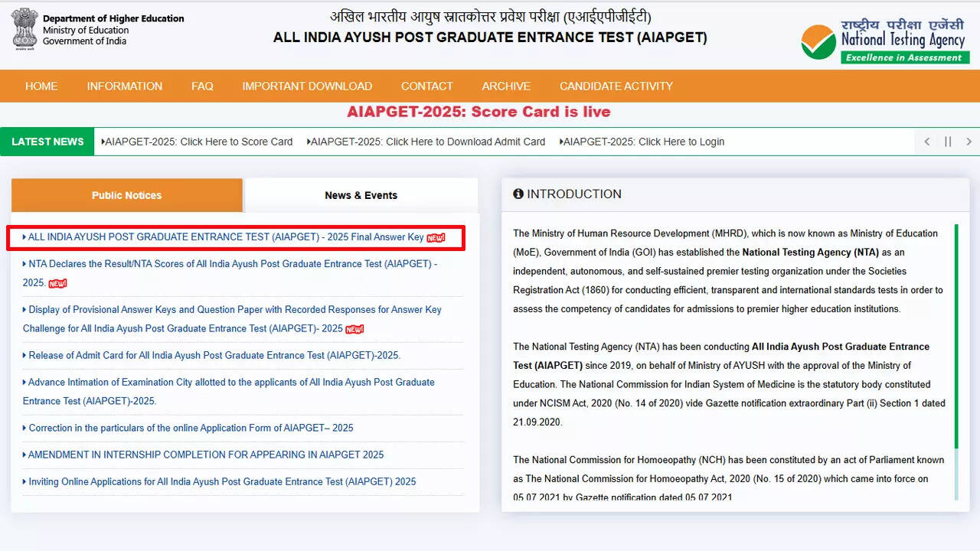Screen dimensions: 980x551
Task: Open Display of Provisional Answer Keys notice
Action: point(232,319)
